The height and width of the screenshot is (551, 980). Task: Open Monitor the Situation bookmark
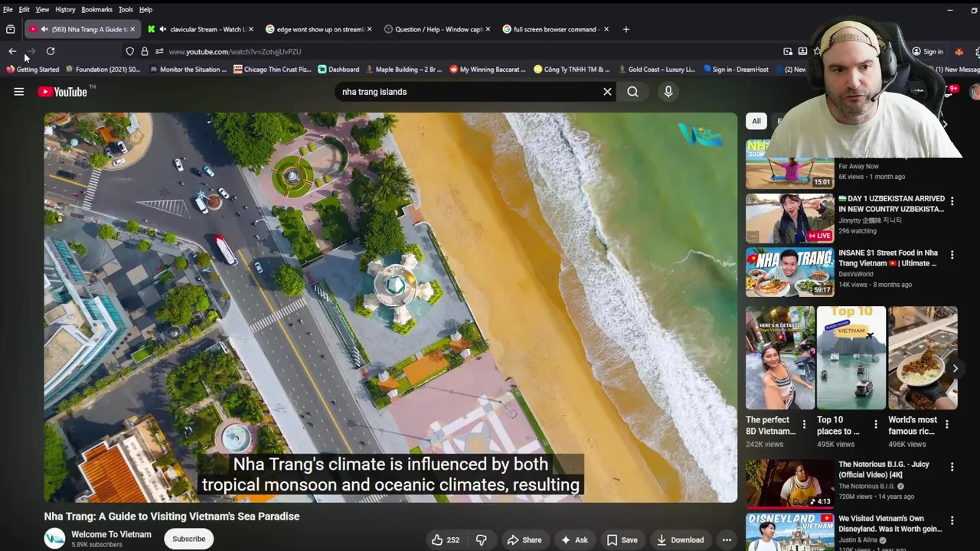pyautogui.click(x=188, y=69)
